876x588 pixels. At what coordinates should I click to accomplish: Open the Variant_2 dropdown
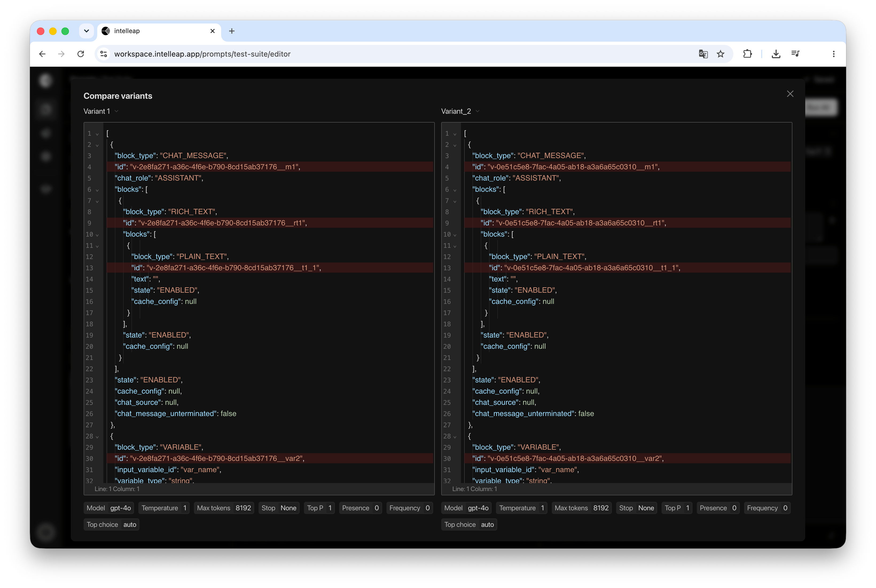pos(460,111)
